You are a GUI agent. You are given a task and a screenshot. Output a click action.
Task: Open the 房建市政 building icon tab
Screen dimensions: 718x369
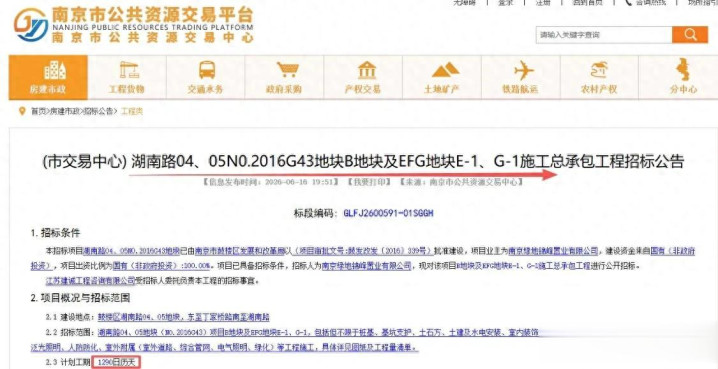(48, 77)
